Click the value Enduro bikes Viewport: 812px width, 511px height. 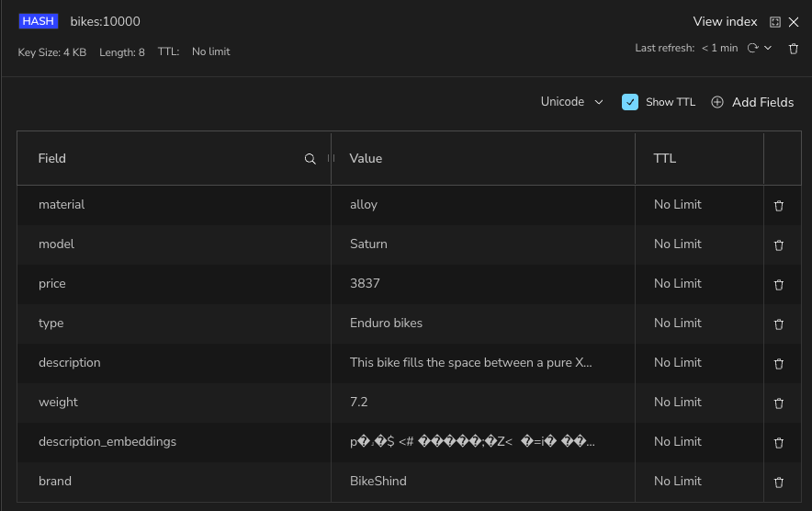click(386, 323)
